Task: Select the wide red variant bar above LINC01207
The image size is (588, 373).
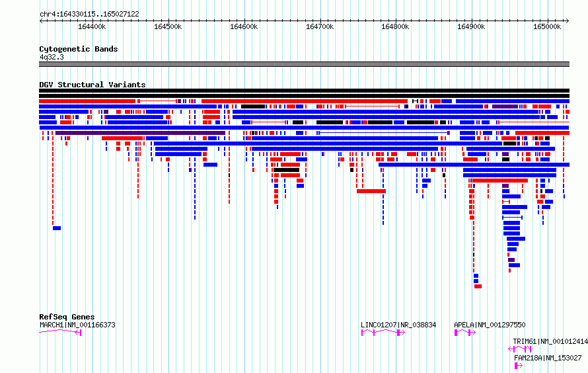Action: [371, 191]
